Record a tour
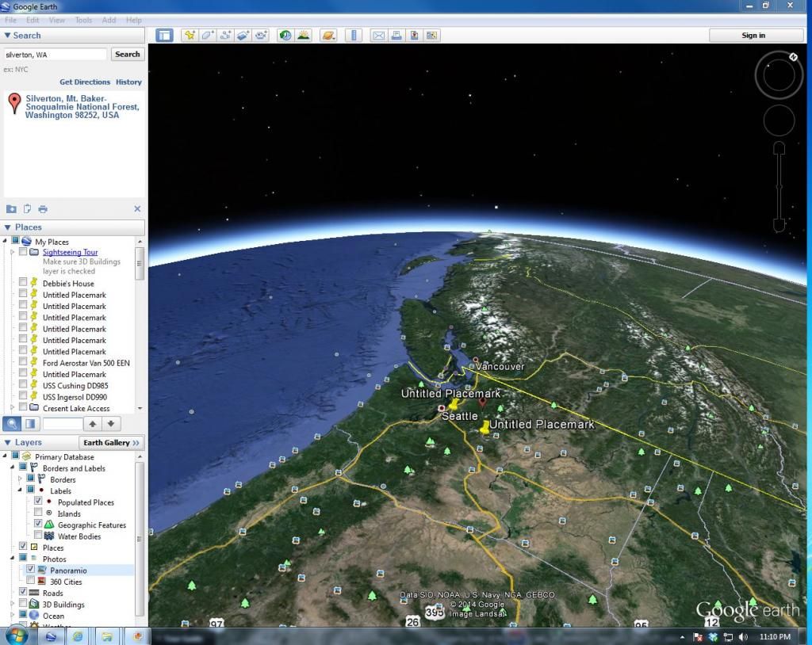Screen dimensions: 812x645 tap(260, 35)
